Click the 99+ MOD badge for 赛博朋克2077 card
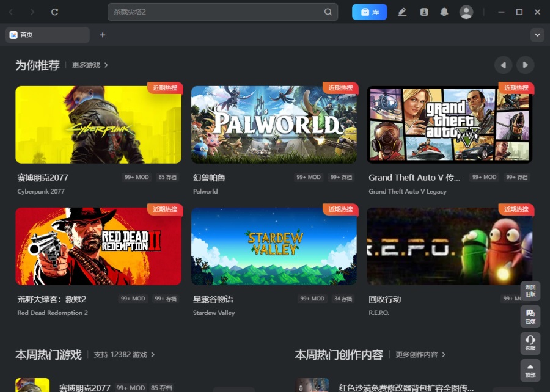This screenshot has width=550, height=392. point(137,177)
